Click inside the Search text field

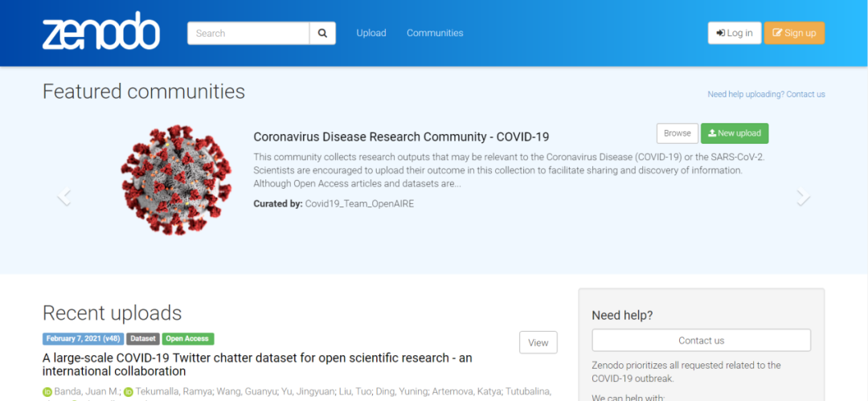248,33
